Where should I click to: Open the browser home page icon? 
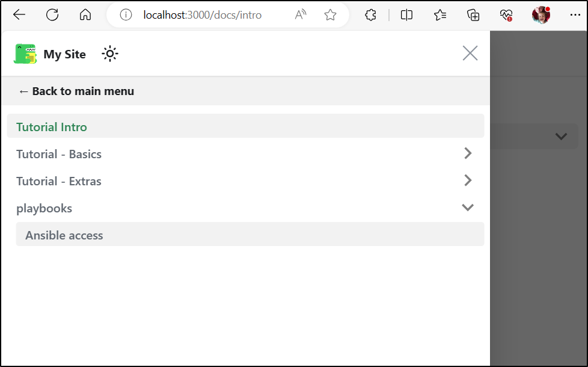click(85, 15)
